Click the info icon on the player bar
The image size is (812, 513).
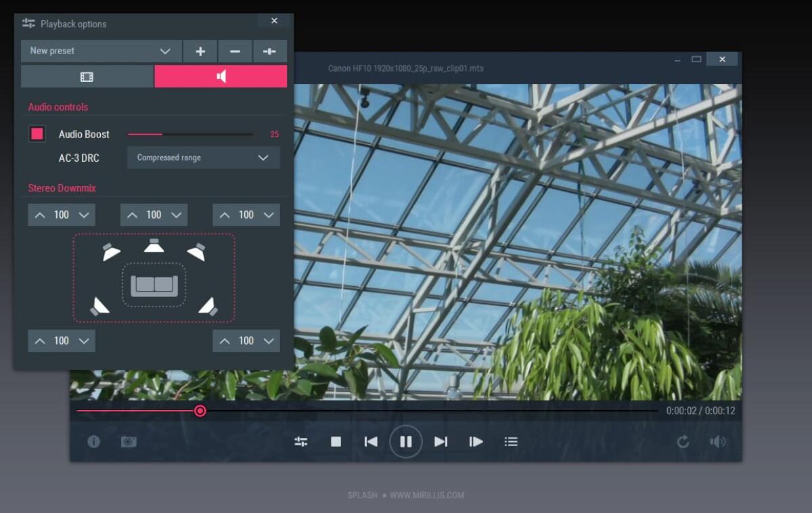94,441
